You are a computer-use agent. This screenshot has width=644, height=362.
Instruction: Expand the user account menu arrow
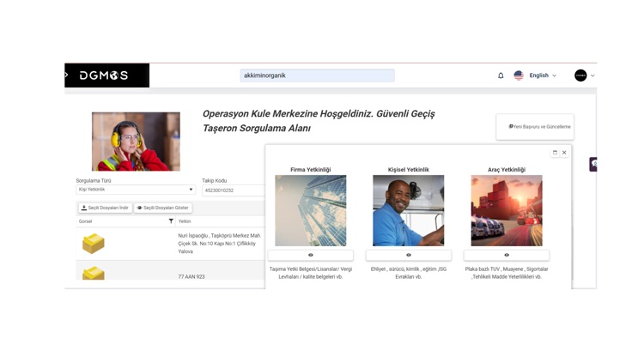point(592,75)
